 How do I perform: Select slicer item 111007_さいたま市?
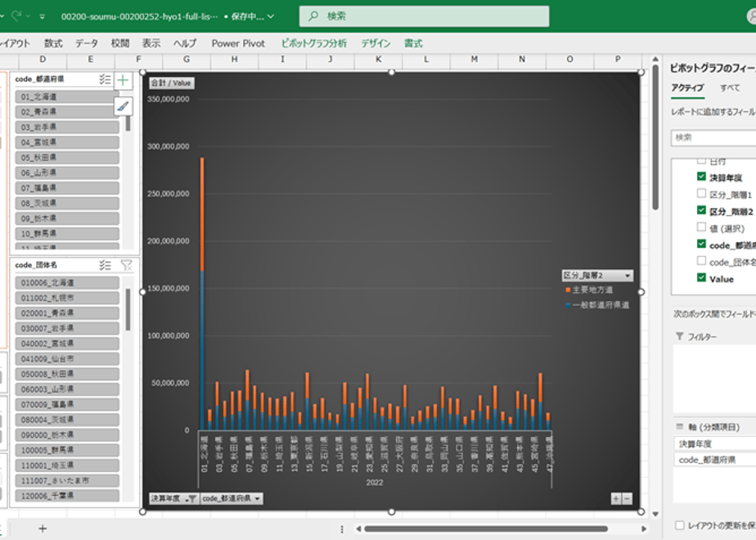67,480
